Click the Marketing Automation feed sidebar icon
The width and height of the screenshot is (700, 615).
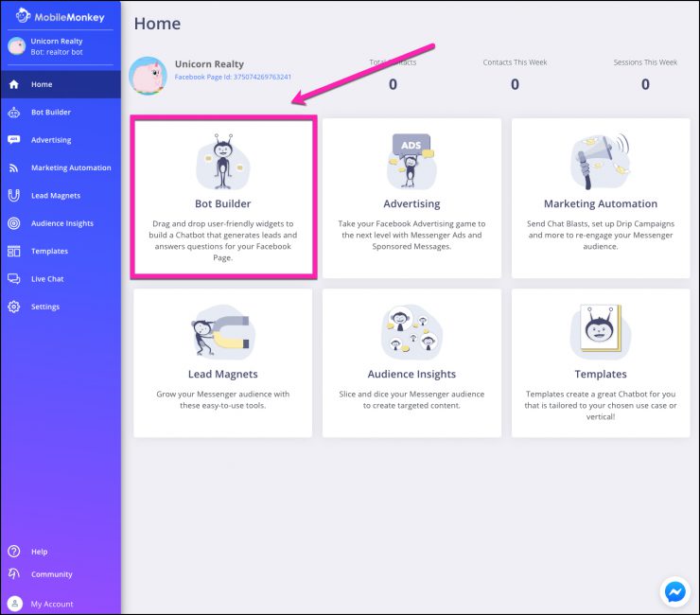click(14, 167)
